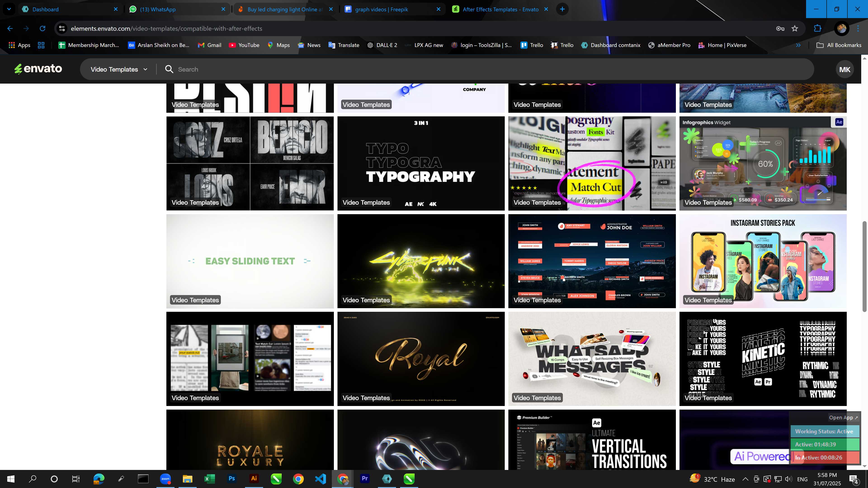Open File Explorer from the taskbar
Viewport: 868px width, 488px height.
tap(187, 479)
